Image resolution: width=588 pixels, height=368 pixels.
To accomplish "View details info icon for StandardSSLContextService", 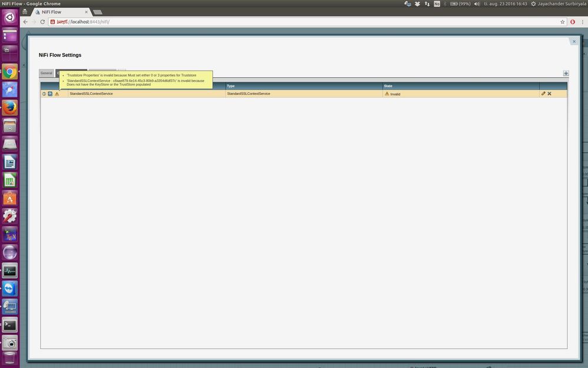I will [44, 94].
